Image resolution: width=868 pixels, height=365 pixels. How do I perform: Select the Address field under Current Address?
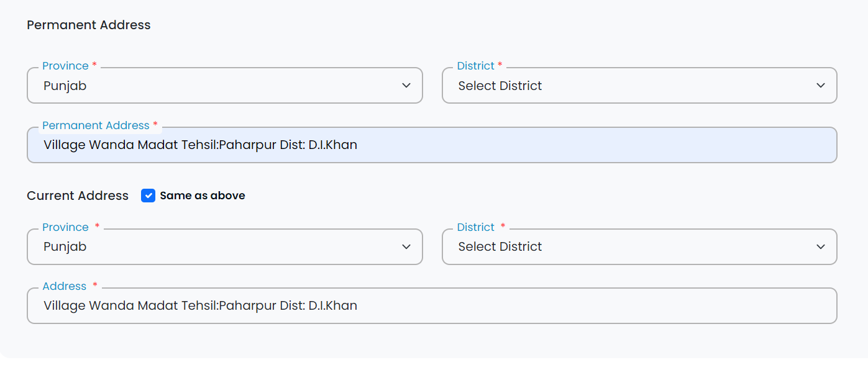(431, 305)
